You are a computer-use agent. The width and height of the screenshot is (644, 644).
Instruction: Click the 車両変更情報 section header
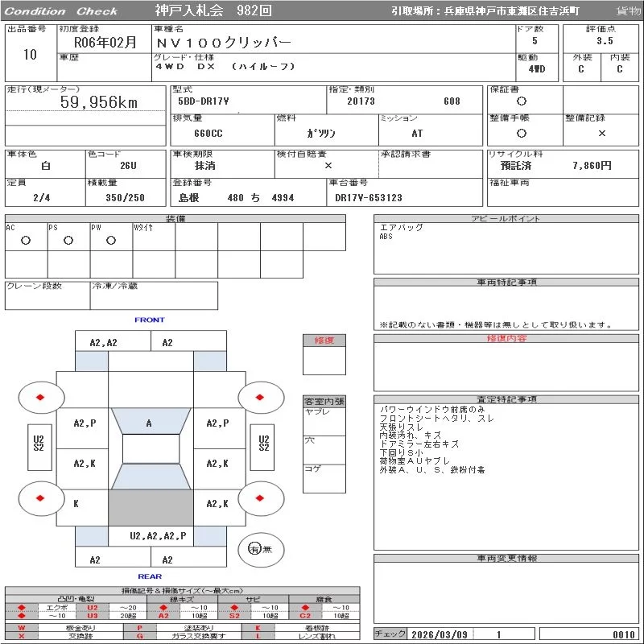[507, 558]
